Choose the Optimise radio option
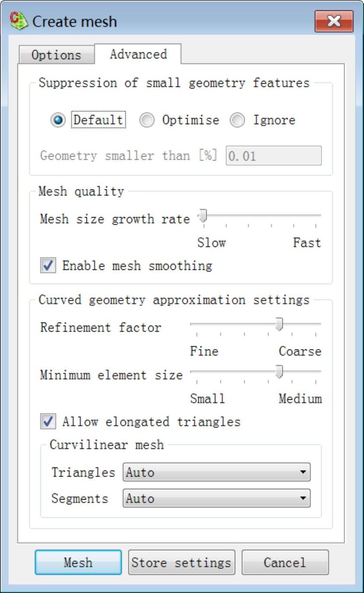Screen dimensions: 364x593 click(x=147, y=120)
